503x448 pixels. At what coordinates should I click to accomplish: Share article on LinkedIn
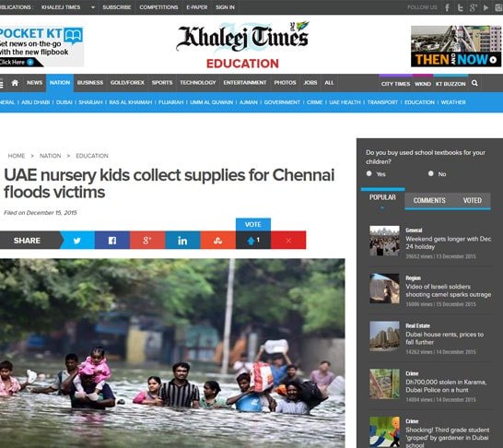pos(182,241)
